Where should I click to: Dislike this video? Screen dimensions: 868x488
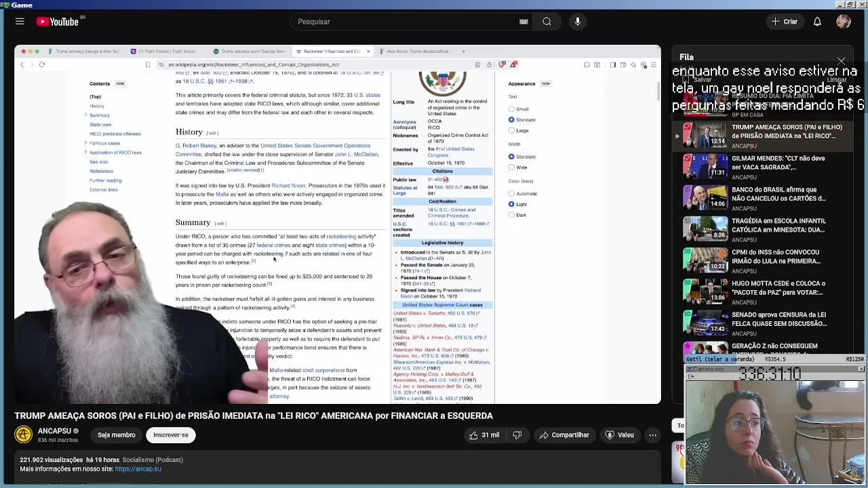(517, 435)
